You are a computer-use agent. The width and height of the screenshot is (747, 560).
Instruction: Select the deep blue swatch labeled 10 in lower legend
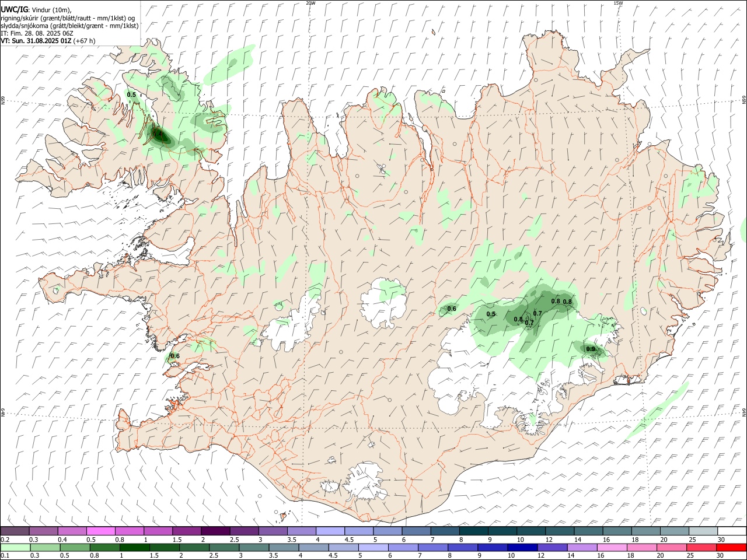(x=522, y=547)
